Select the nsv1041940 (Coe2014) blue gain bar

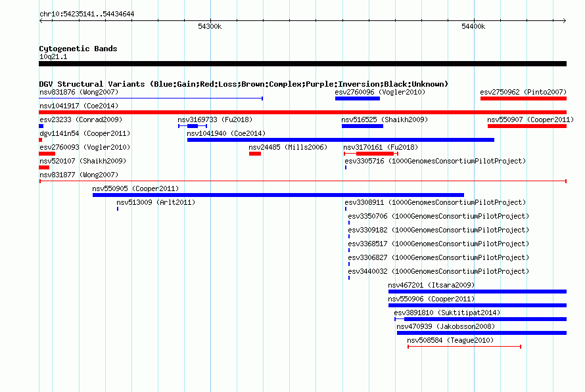point(340,140)
